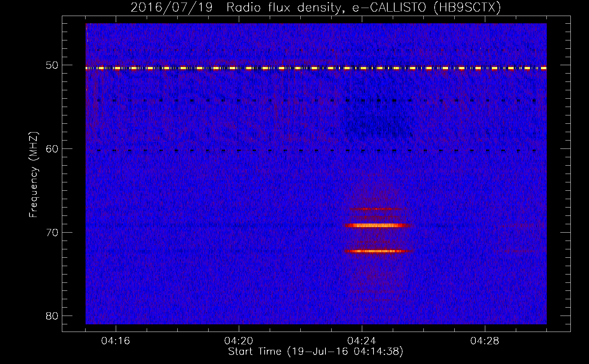This screenshot has width=589, height=364.
Task: Click the plot title '2016/07/19 Radio flux density'
Action: 316,7
